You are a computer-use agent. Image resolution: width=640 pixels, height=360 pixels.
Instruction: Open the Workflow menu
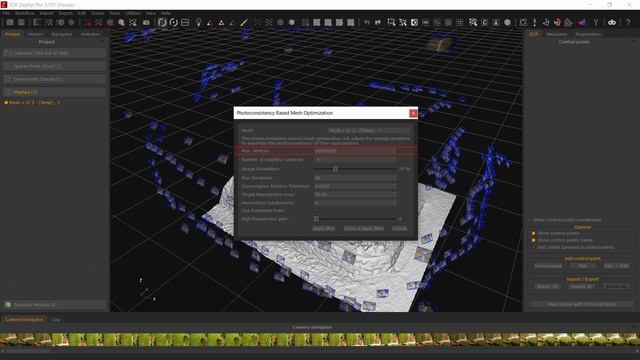(x=24, y=13)
